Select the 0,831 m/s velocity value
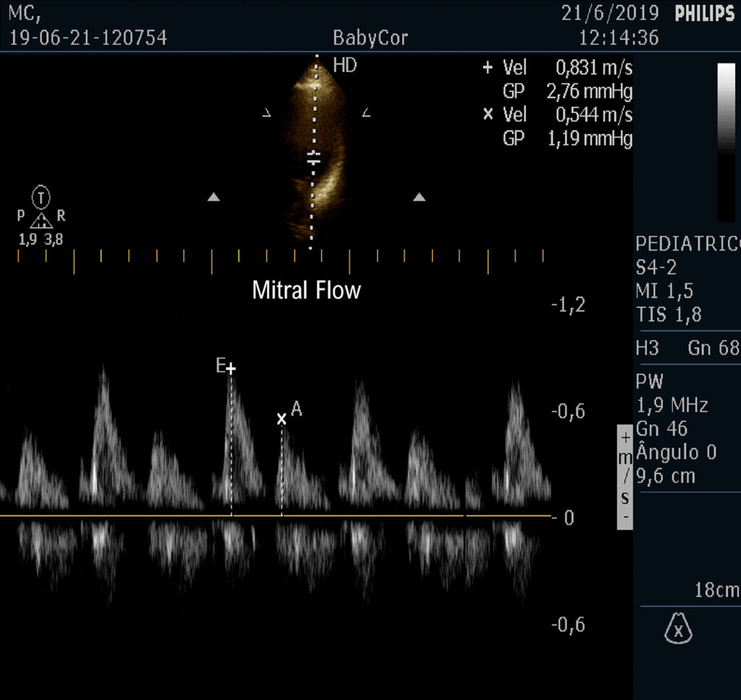 pos(594,67)
